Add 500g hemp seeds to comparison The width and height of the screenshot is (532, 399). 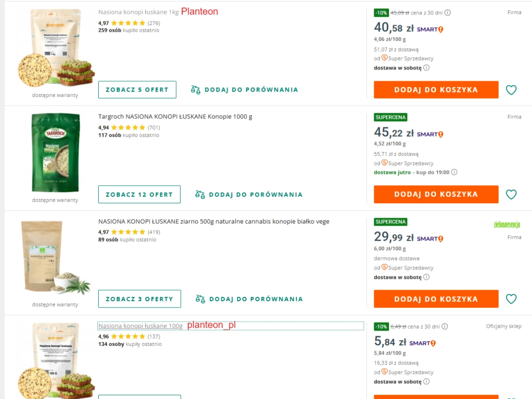(249, 299)
